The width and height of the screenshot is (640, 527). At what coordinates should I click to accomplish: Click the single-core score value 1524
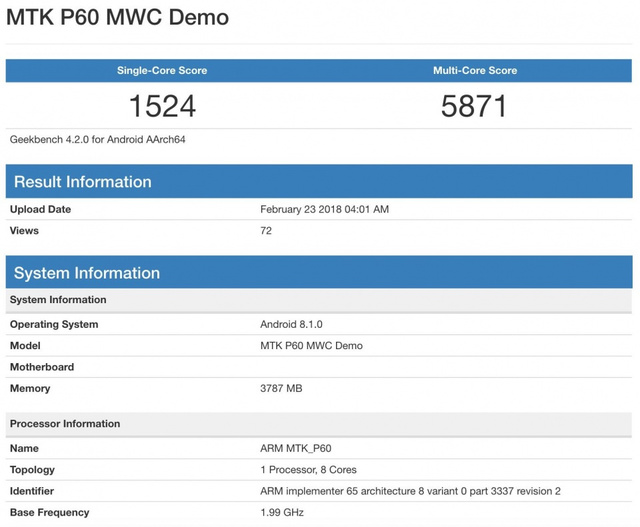[162, 106]
